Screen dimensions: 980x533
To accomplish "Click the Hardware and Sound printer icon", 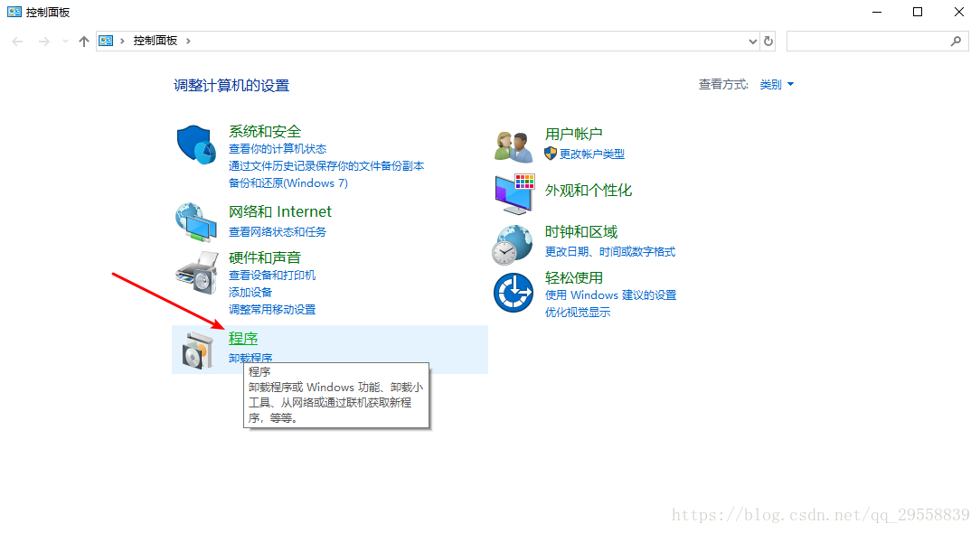I will point(197,273).
